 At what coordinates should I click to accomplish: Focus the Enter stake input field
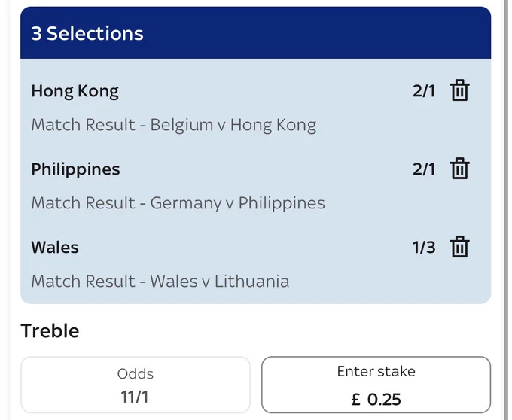pyautogui.click(x=376, y=385)
